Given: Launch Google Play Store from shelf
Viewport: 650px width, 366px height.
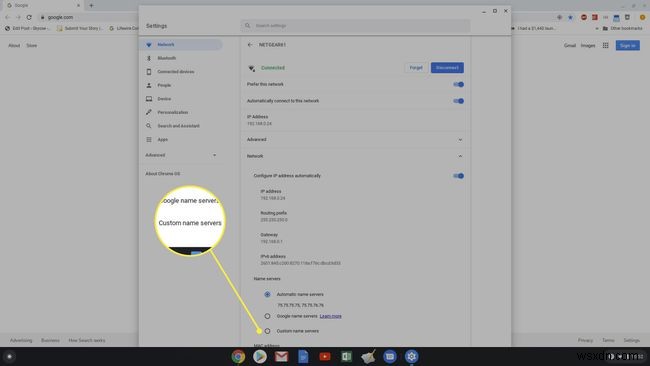Looking at the screenshot, I should [260, 356].
